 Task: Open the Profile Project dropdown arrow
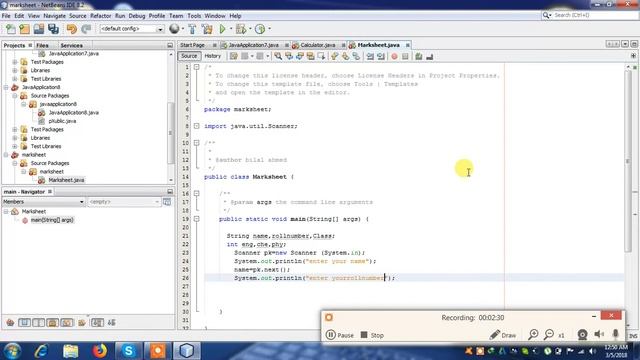coord(269,29)
